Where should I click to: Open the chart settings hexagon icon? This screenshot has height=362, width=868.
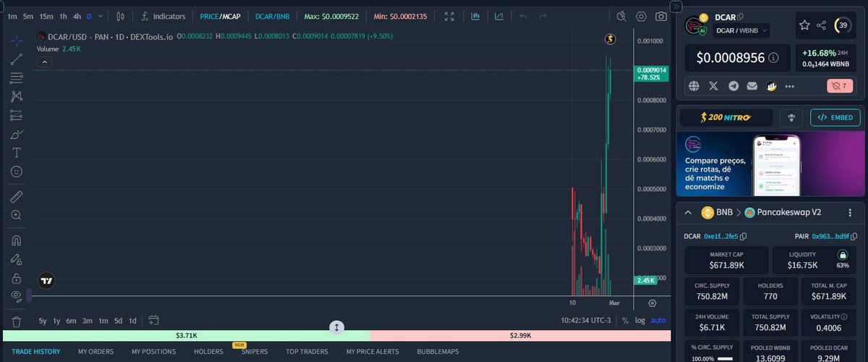[642, 16]
